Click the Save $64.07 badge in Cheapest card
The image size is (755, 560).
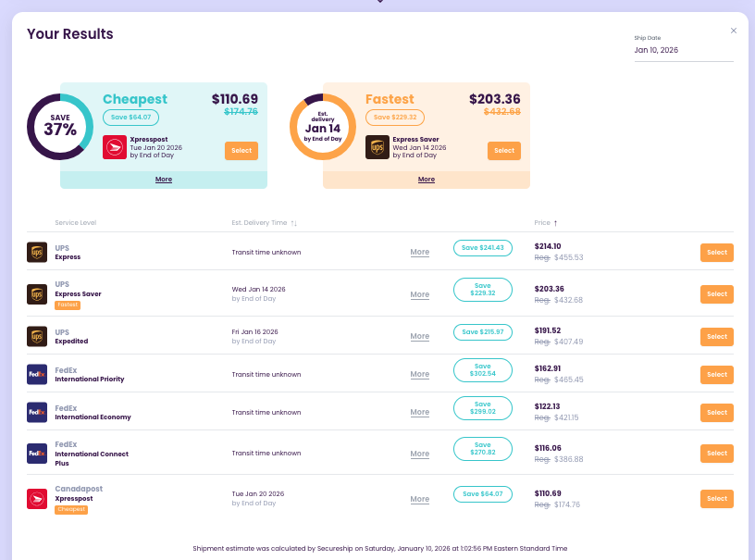click(x=131, y=118)
